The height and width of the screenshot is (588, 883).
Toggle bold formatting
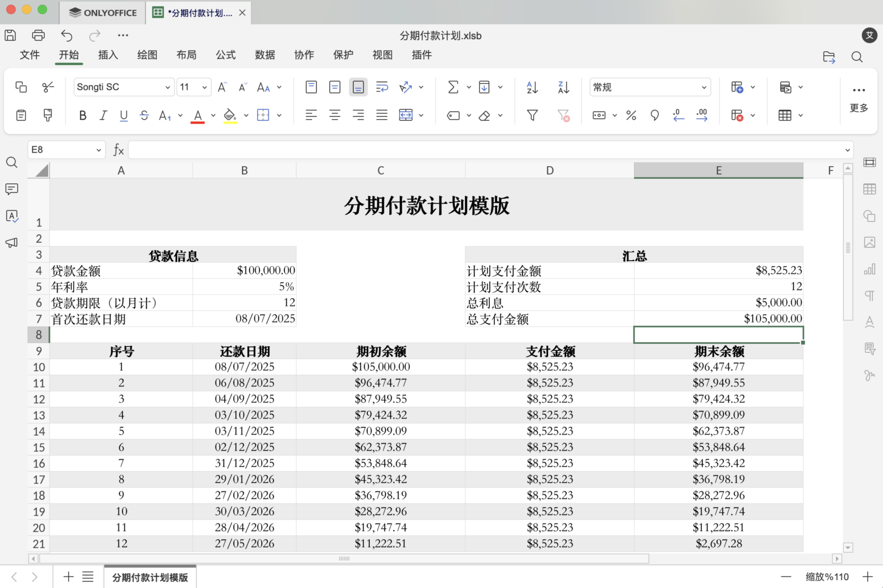[x=82, y=115]
